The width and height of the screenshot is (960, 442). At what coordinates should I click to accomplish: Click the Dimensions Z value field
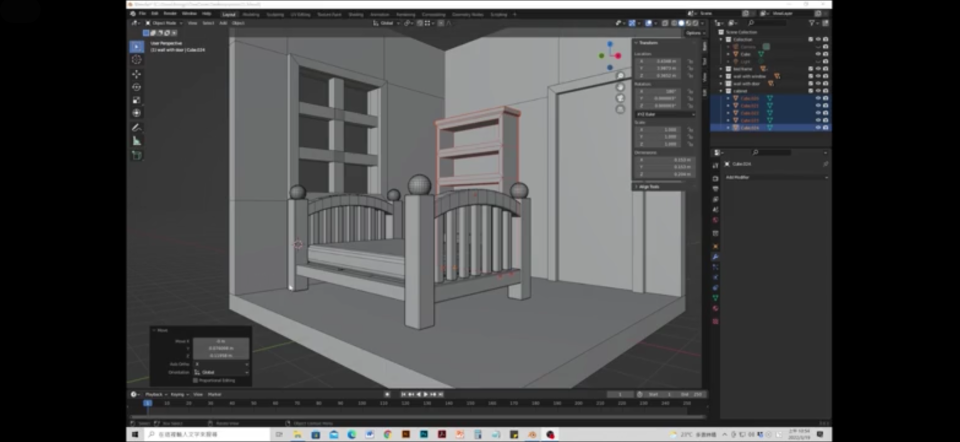click(666, 174)
